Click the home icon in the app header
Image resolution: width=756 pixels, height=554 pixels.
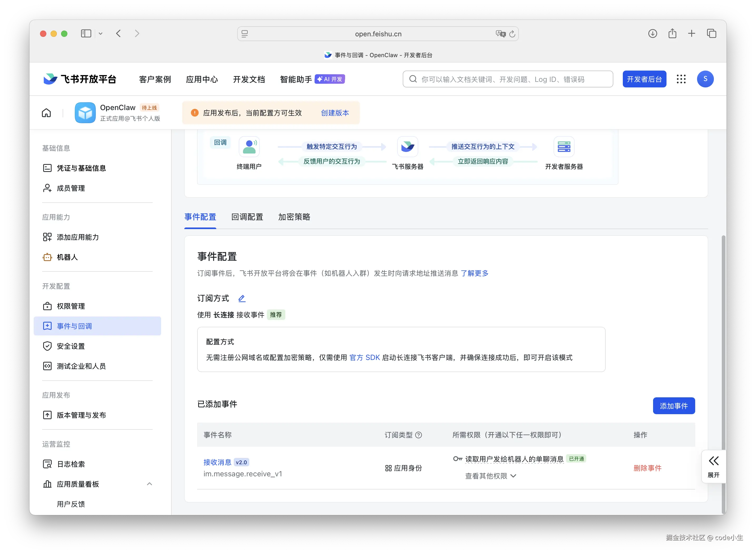click(x=46, y=113)
